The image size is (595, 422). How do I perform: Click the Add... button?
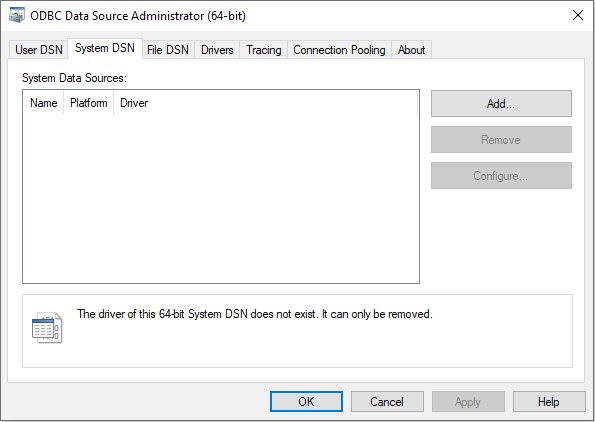[501, 104]
